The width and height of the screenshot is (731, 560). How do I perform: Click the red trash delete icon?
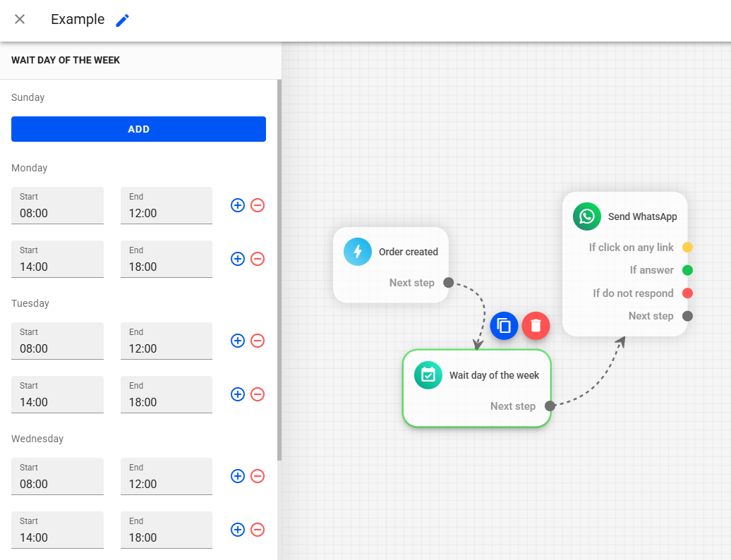tap(536, 325)
